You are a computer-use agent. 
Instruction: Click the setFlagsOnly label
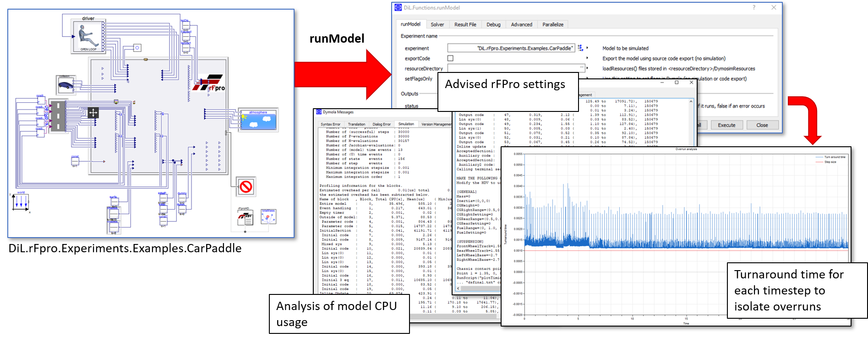pos(418,78)
